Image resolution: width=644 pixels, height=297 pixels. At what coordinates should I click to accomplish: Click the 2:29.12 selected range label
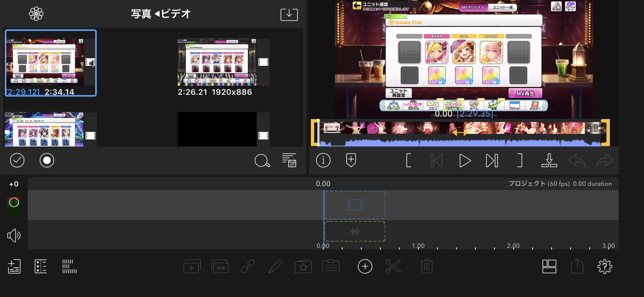[x=23, y=92]
